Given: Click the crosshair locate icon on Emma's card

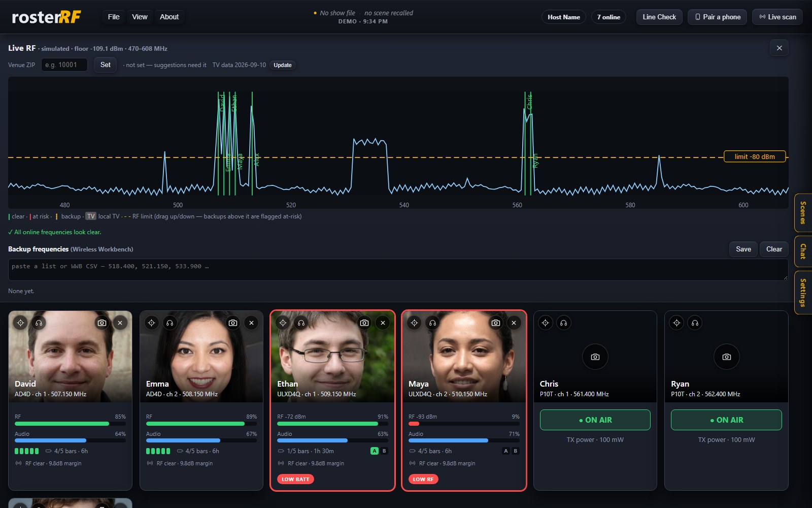Looking at the screenshot, I should [x=152, y=323].
